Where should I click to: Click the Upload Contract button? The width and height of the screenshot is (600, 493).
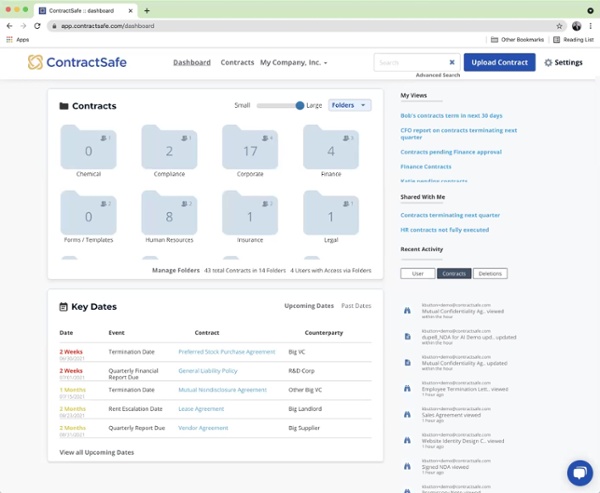(x=499, y=62)
